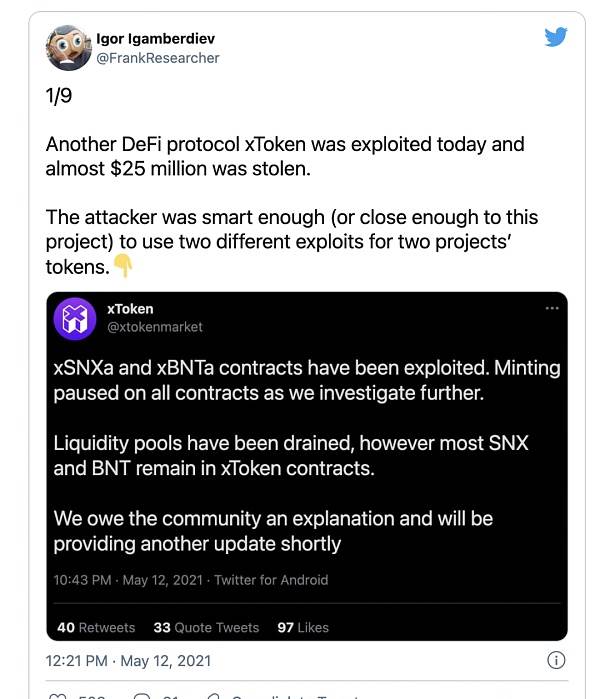Visit the @FrankResearcher handle

[158, 58]
